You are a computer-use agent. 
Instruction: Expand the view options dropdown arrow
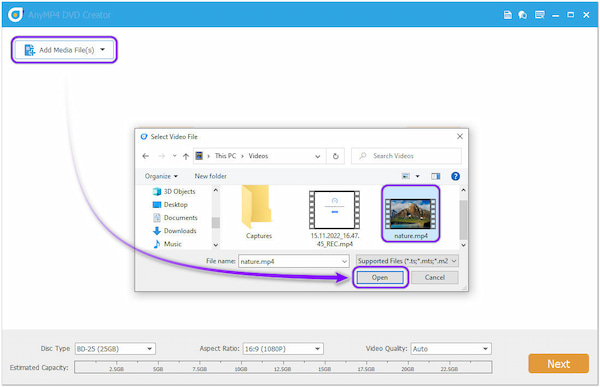417,176
